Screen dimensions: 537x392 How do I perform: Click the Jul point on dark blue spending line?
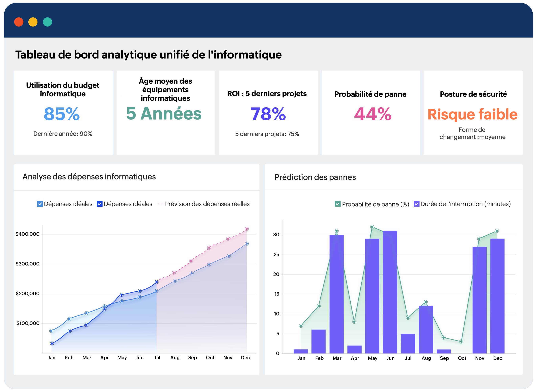click(x=157, y=282)
